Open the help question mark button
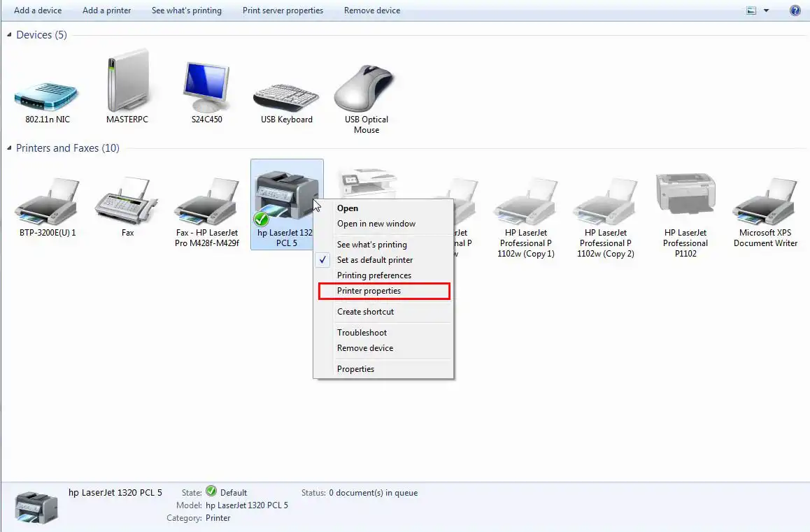810x532 pixels. click(795, 10)
